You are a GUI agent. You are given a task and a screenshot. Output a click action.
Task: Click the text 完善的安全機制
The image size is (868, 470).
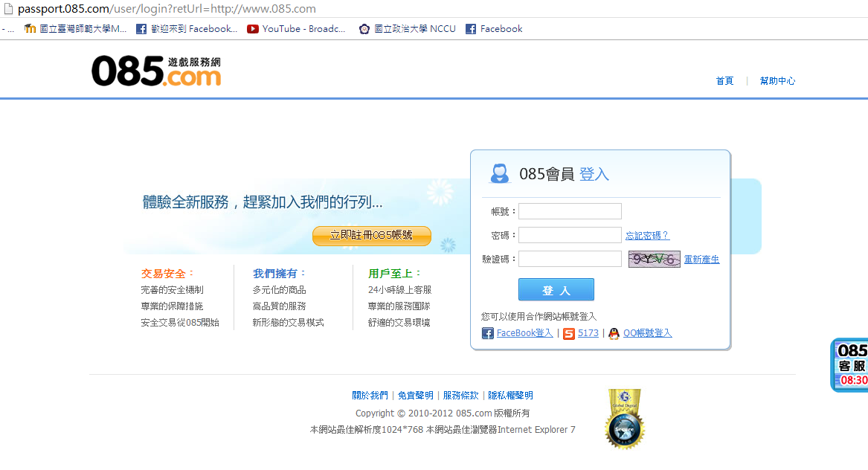[172, 290]
